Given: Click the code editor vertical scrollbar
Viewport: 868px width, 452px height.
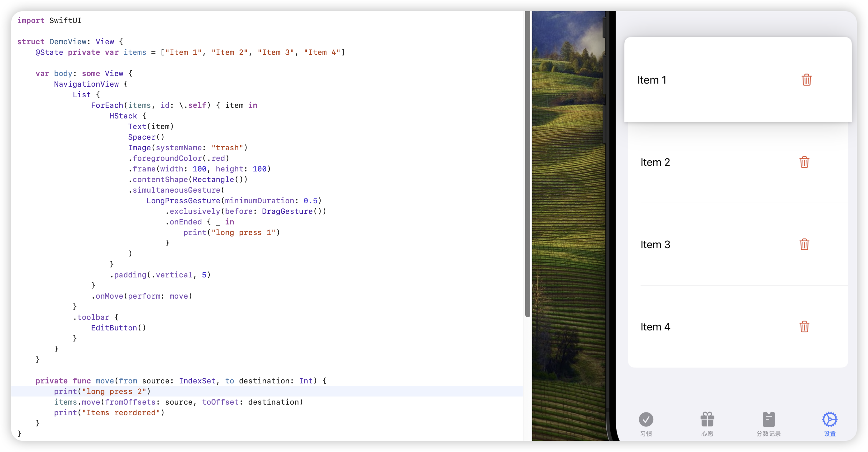Looking at the screenshot, I should 528,164.
